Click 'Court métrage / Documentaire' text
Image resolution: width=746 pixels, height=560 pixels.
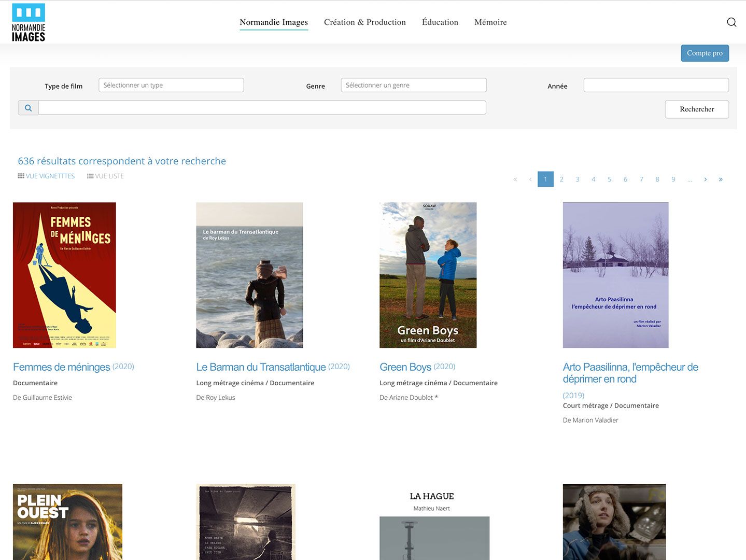point(611,406)
